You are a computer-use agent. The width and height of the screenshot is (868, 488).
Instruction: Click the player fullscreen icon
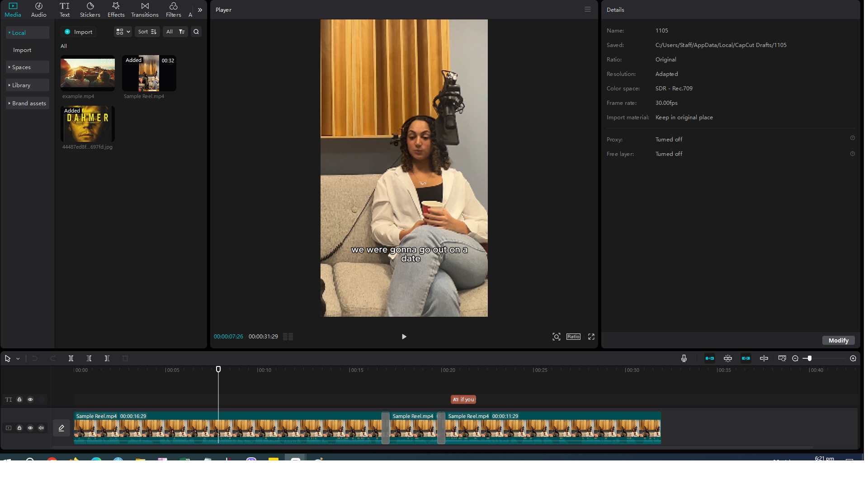click(x=591, y=337)
